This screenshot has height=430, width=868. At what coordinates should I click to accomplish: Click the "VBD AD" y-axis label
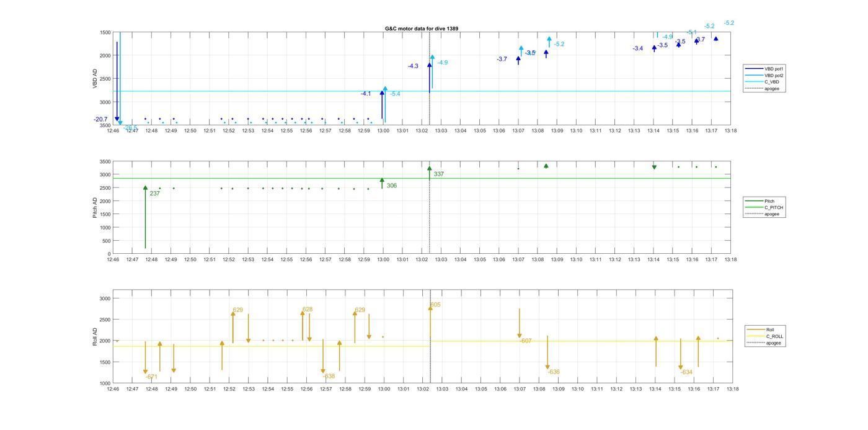(95, 78)
